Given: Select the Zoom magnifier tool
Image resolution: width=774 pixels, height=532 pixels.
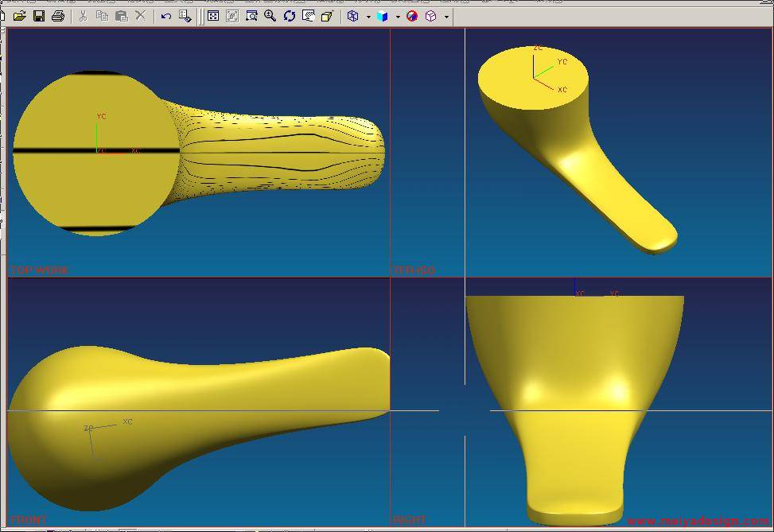Looking at the screenshot, I should pos(270,16).
